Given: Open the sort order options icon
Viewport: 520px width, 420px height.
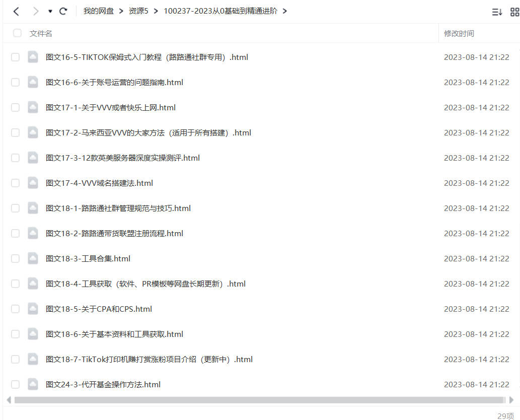Looking at the screenshot, I should pyautogui.click(x=497, y=12).
